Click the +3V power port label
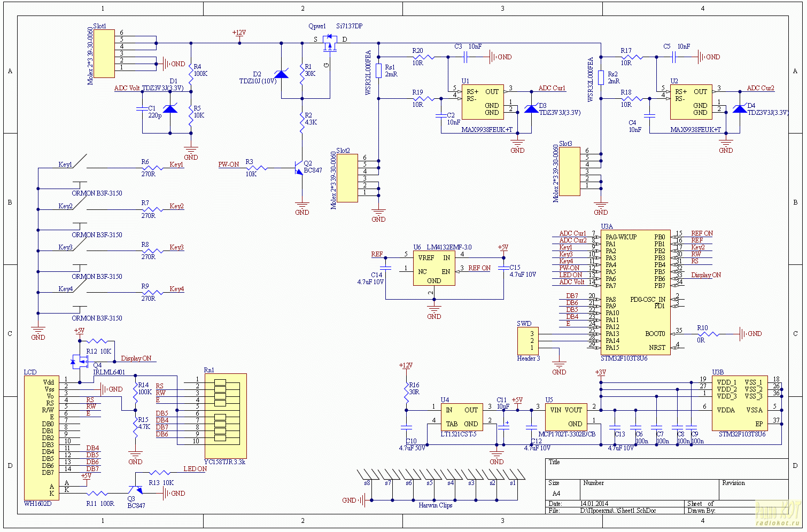Viewport: 807px width, 532px height. coord(601,373)
